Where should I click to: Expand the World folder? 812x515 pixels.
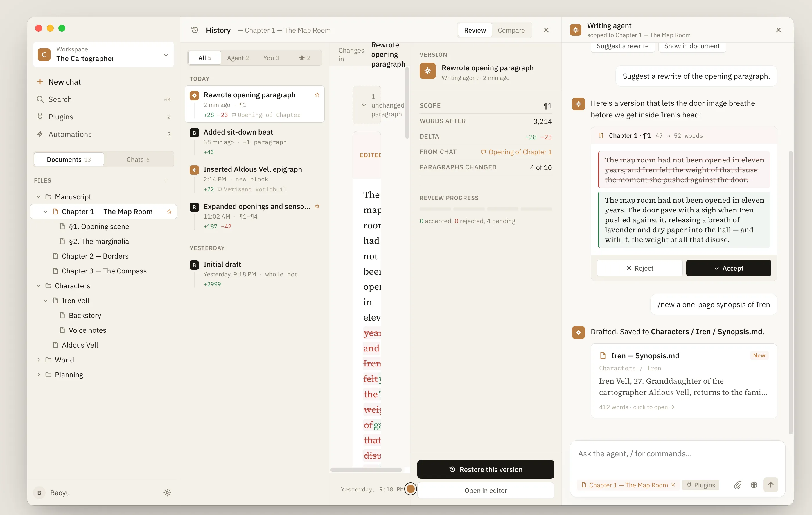tap(39, 360)
